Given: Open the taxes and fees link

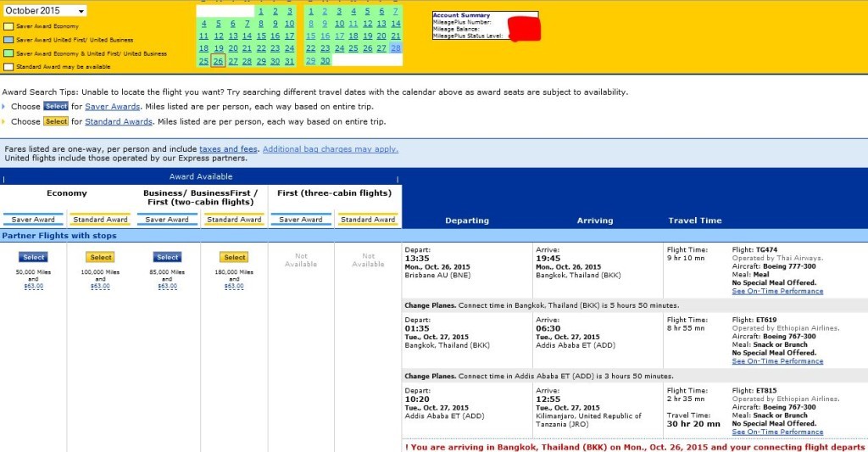Looking at the screenshot, I should pyautogui.click(x=228, y=149).
